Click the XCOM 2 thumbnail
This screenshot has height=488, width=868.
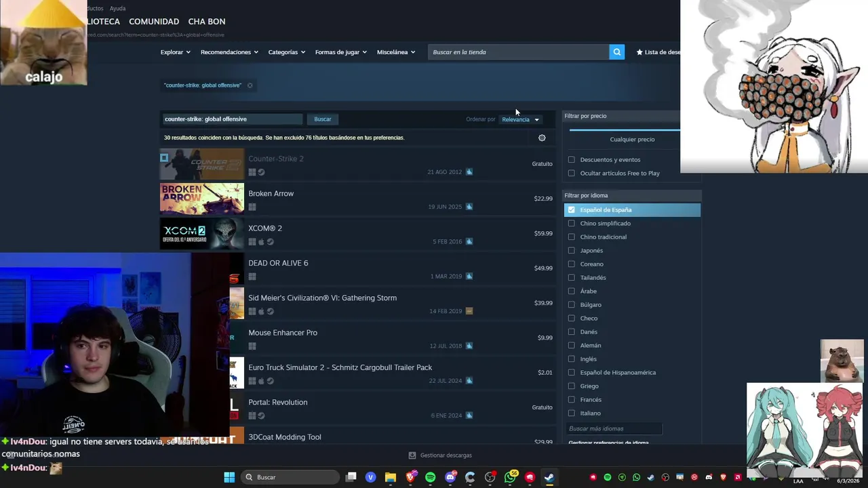coord(201,234)
